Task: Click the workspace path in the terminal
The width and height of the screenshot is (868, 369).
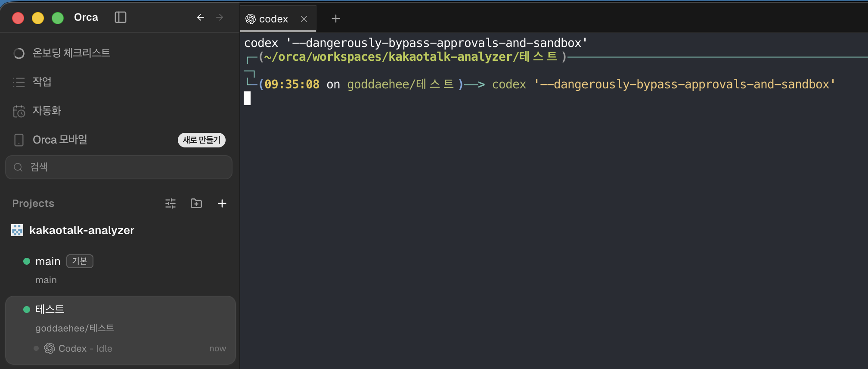Action: [411, 57]
